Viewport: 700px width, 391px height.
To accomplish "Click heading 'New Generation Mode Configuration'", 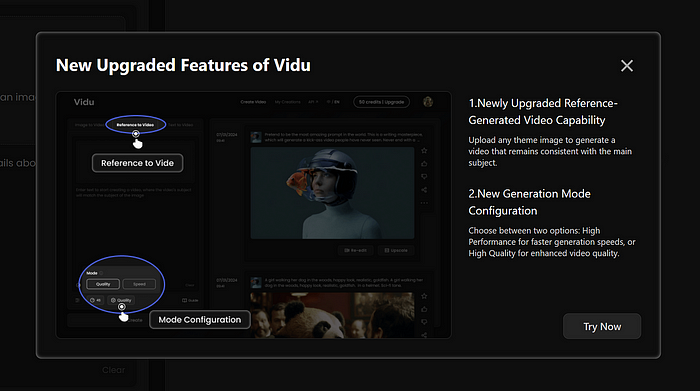I will pos(529,202).
